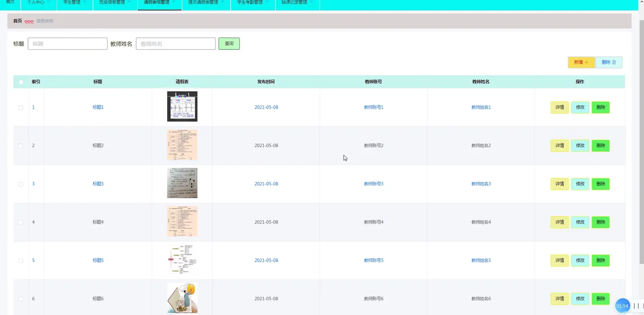Click green 删除 for 标题2 row
Viewport: 644px width, 315px height.
coord(601,146)
